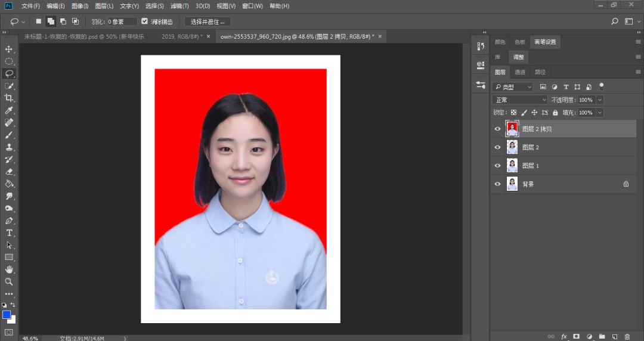The width and height of the screenshot is (644, 341).
Task: Click the 羽化 feather input field
Action: point(122,21)
